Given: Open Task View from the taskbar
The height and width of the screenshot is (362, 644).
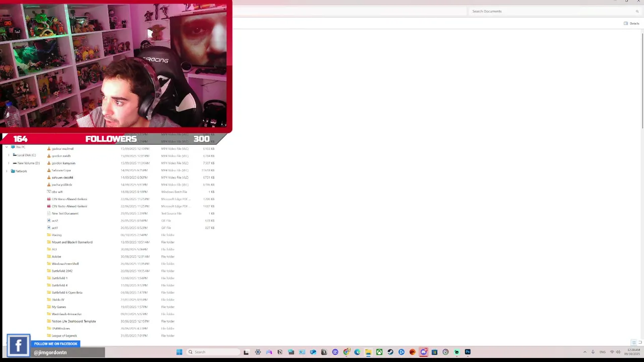Looking at the screenshot, I should point(246,352).
